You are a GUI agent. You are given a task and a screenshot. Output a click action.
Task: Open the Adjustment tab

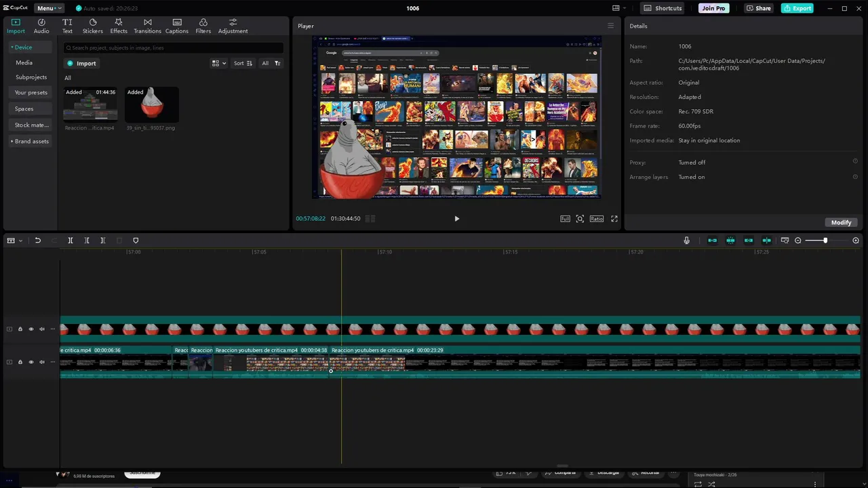click(233, 26)
